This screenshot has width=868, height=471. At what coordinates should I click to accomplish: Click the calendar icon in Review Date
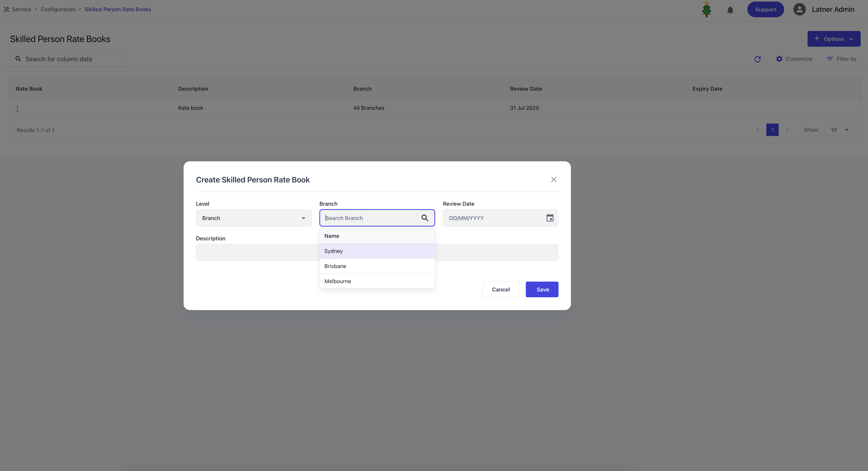(550, 218)
